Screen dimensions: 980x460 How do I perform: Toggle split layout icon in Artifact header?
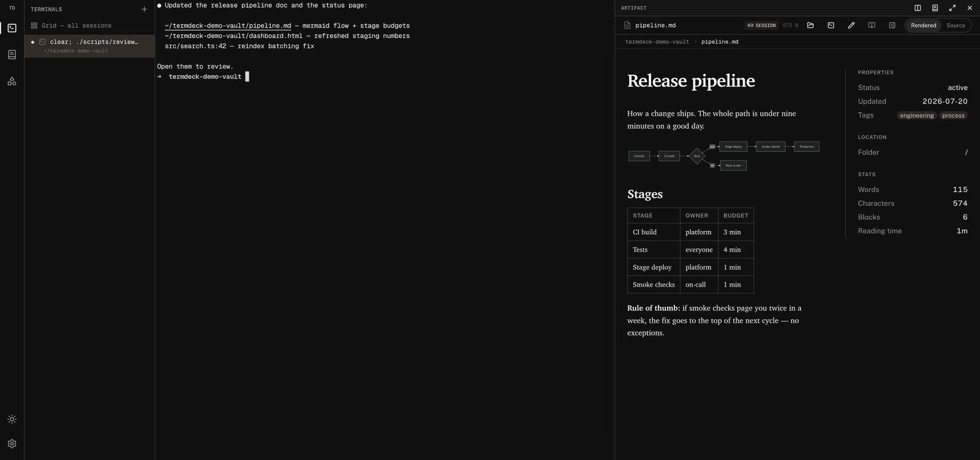918,8
